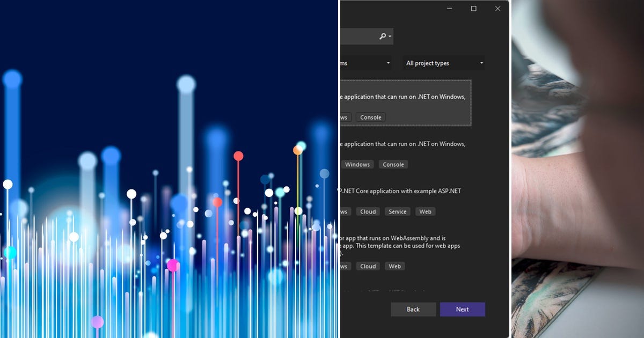
Task: Filter by the Console tag on first template
Action: [x=370, y=117]
